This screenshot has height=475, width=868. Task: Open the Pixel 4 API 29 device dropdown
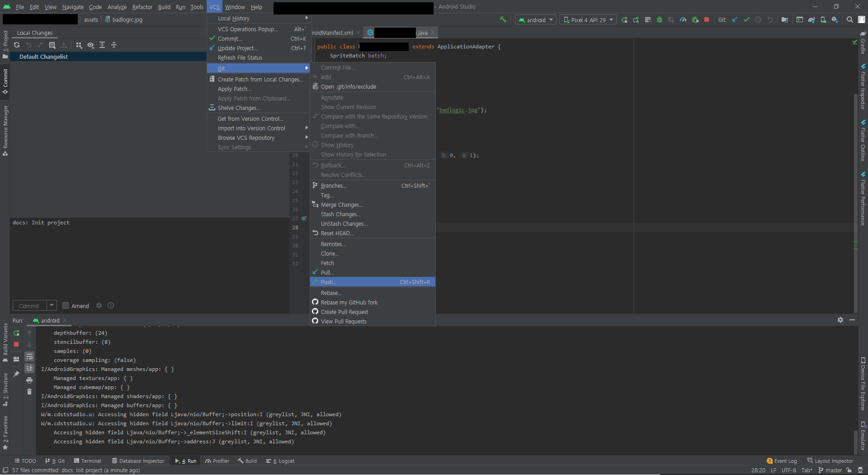pyautogui.click(x=588, y=20)
